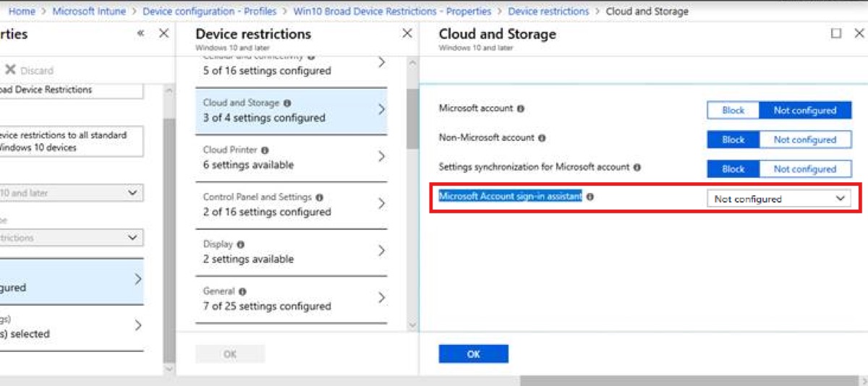
Task: Close the Device restrictions blade
Action: [x=407, y=33]
